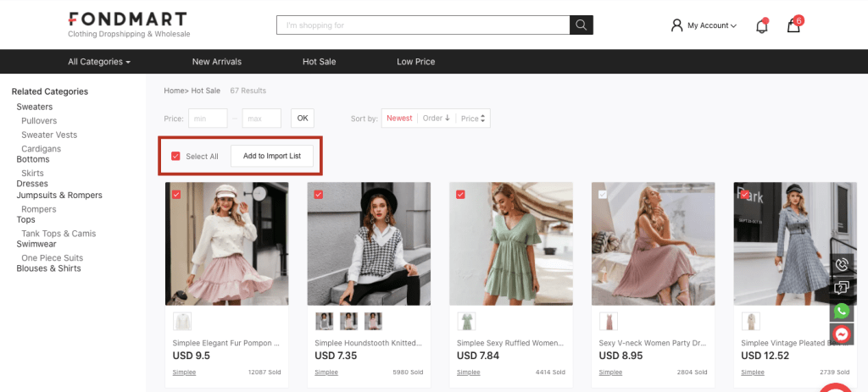Select second color variant of Houndstooth Knitted vest

click(x=348, y=321)
